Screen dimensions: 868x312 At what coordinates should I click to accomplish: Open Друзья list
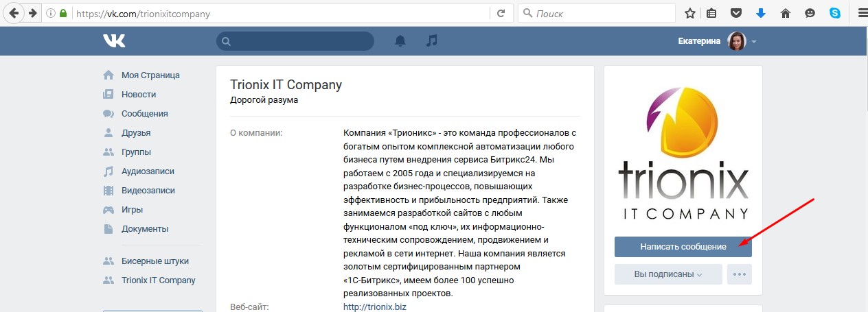pyautogui.click(x=136, y=132)
